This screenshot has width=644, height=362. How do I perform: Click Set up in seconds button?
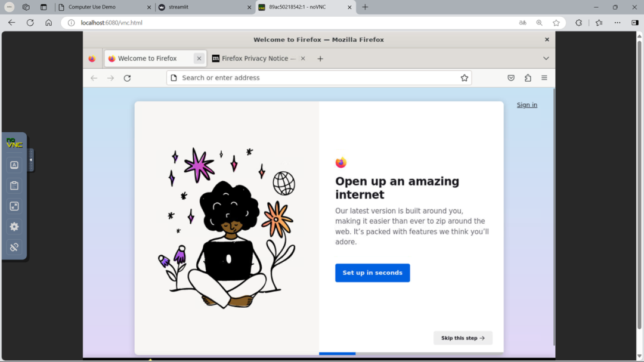click(373, 273)
